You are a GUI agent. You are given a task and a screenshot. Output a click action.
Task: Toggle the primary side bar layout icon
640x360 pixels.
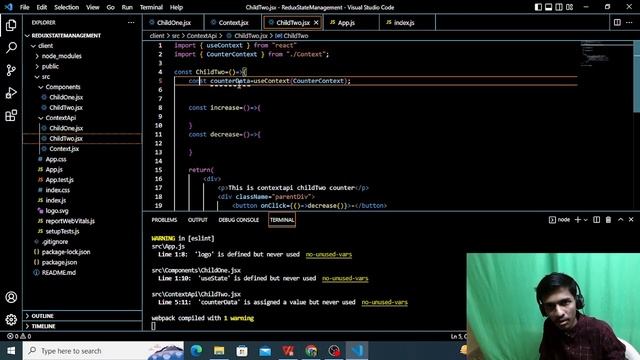click(538, 7)
